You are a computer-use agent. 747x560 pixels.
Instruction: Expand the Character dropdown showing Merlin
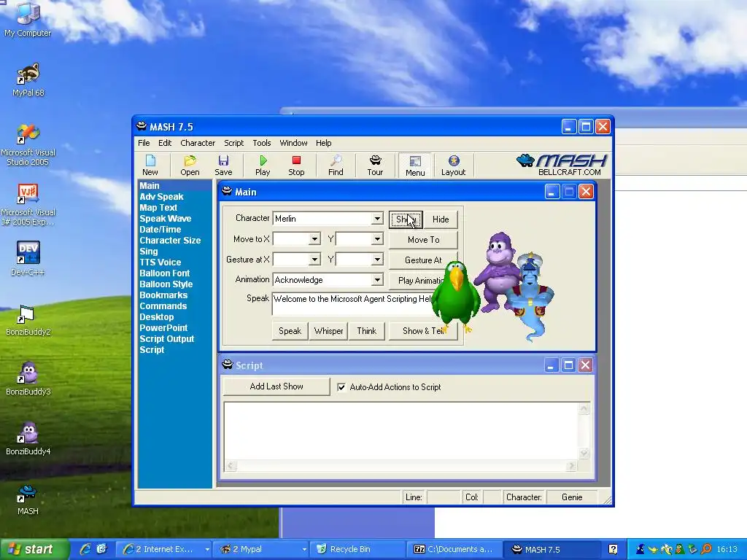(377, 219)
